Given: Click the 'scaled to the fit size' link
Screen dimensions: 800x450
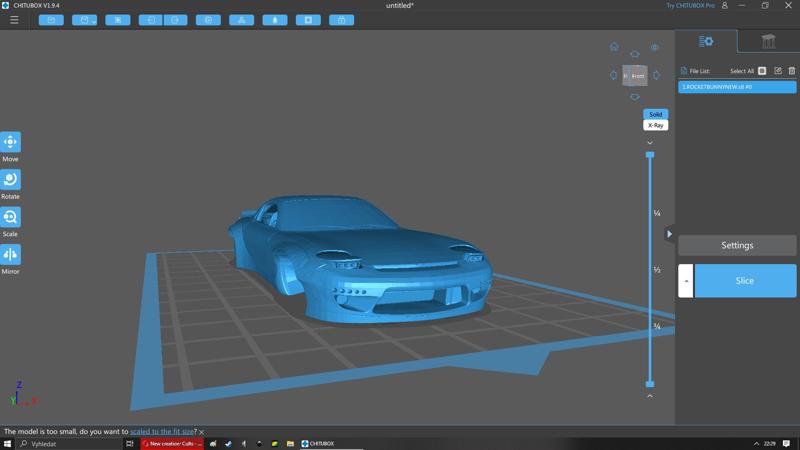Looking at the screenshot, I should click(x=162, y=432).
